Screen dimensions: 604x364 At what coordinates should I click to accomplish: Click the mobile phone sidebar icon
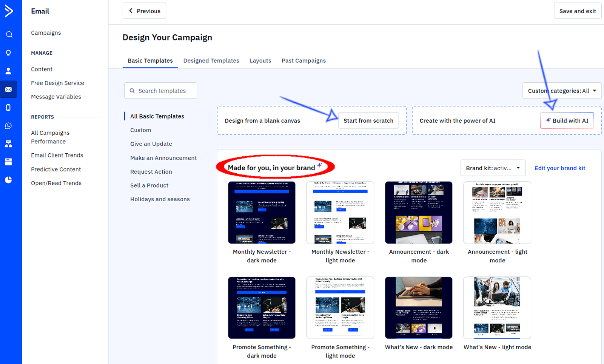(9, 108)
